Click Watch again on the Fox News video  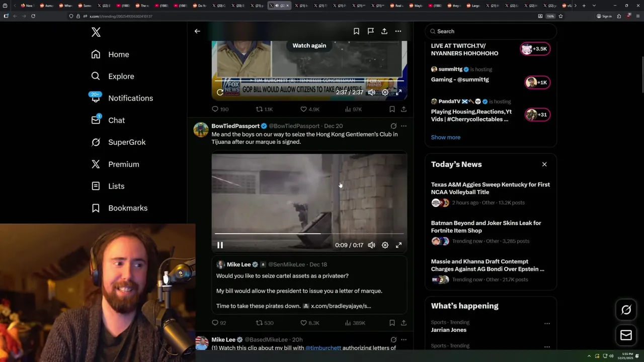(x=309, y=45)
